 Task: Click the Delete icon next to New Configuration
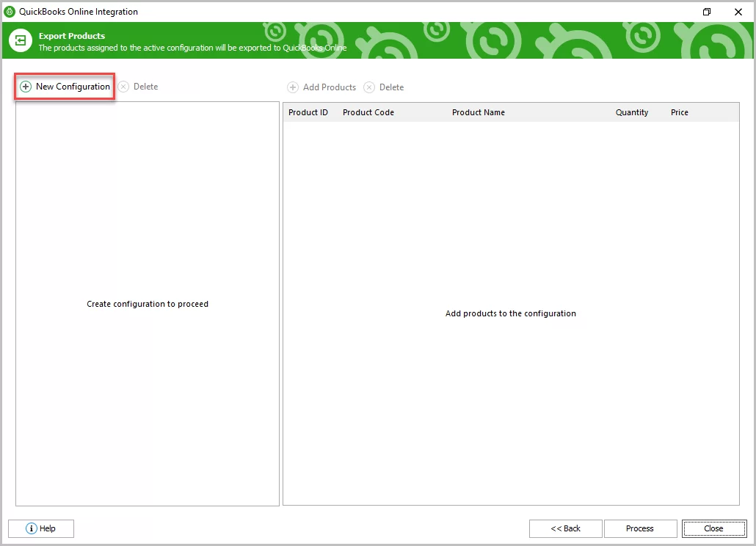coord(123,87)
